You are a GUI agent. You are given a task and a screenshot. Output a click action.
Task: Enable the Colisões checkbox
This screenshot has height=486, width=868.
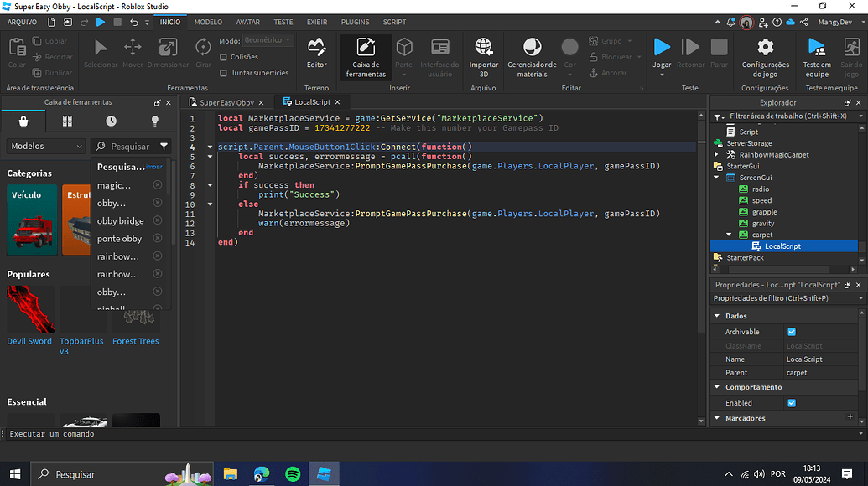point(223,57)
